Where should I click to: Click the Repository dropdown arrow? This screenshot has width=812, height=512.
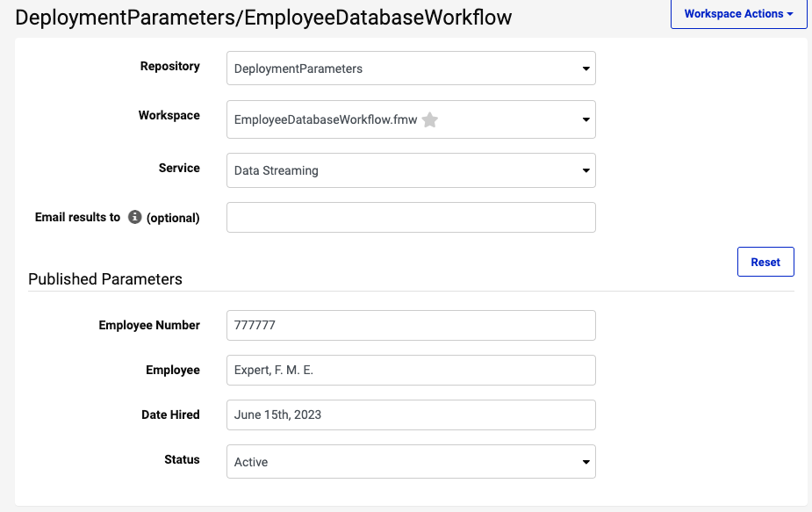(586, 69)
